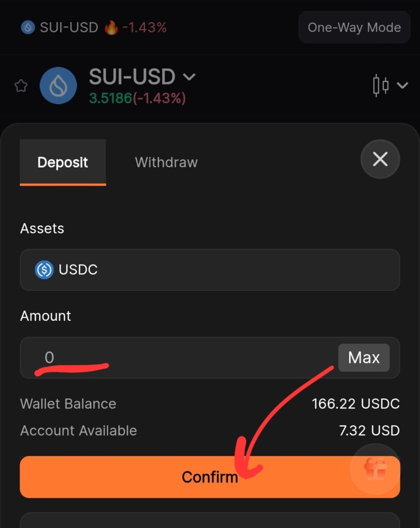Open the candlestick chart icon

click(381, 85)
